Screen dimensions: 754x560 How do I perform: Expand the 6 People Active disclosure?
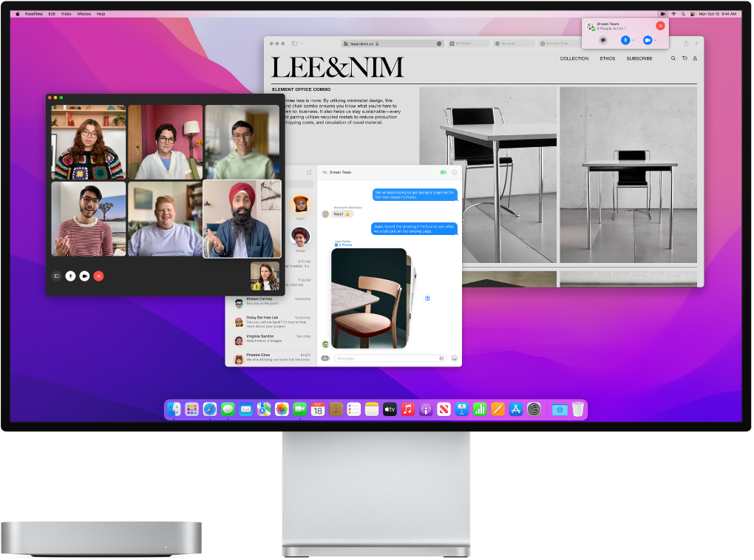pyautogui.click(x=611, y=28)
